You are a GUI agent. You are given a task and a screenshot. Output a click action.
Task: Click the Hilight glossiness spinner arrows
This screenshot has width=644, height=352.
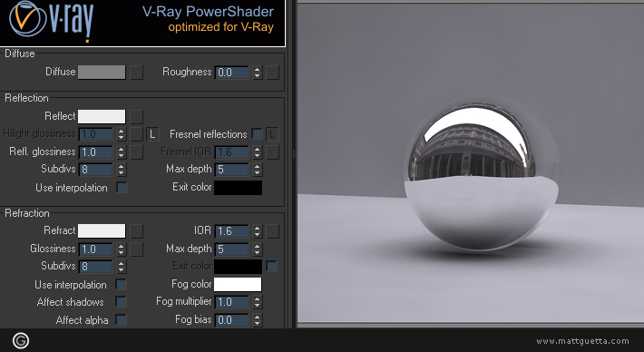coord(122,134)
